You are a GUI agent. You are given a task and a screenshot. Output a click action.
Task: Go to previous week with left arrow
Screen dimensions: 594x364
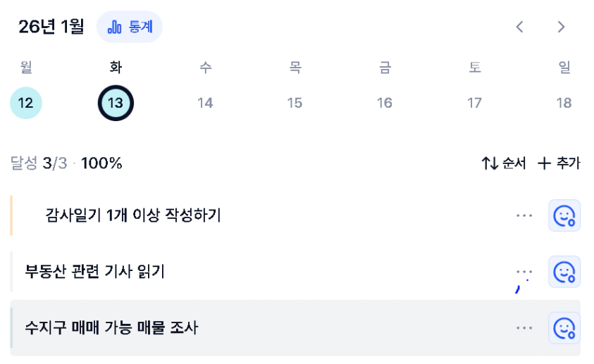(520, 27)
